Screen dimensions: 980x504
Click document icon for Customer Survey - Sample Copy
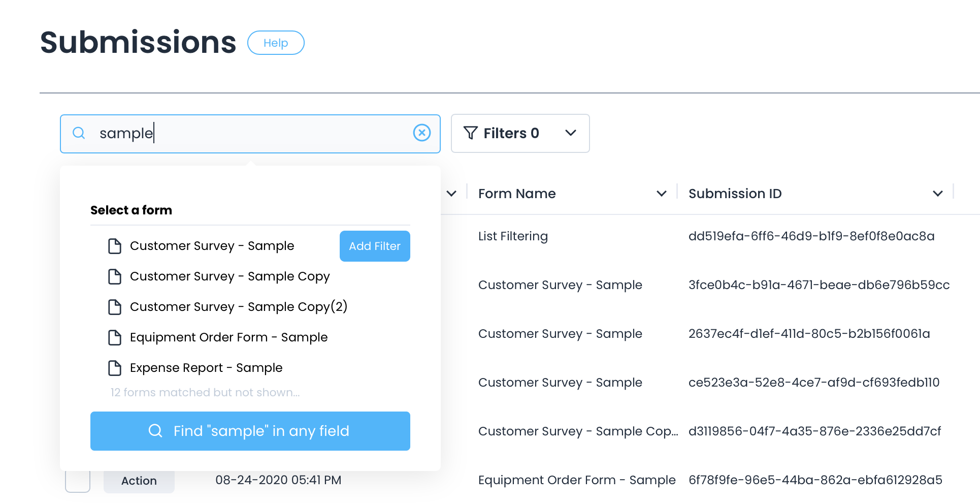tap(115, 276)
